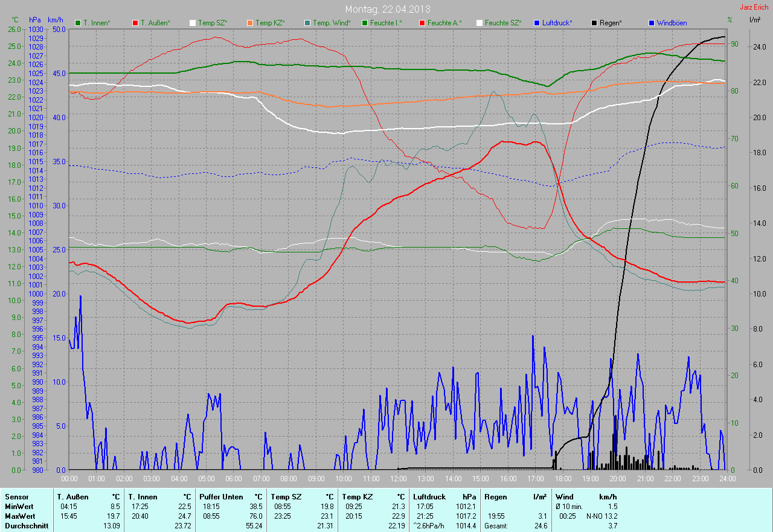The width and height of the screenshot is (773, 532).
Task: Select the T. Außen maximum value "19.7"
Action: 113,516
